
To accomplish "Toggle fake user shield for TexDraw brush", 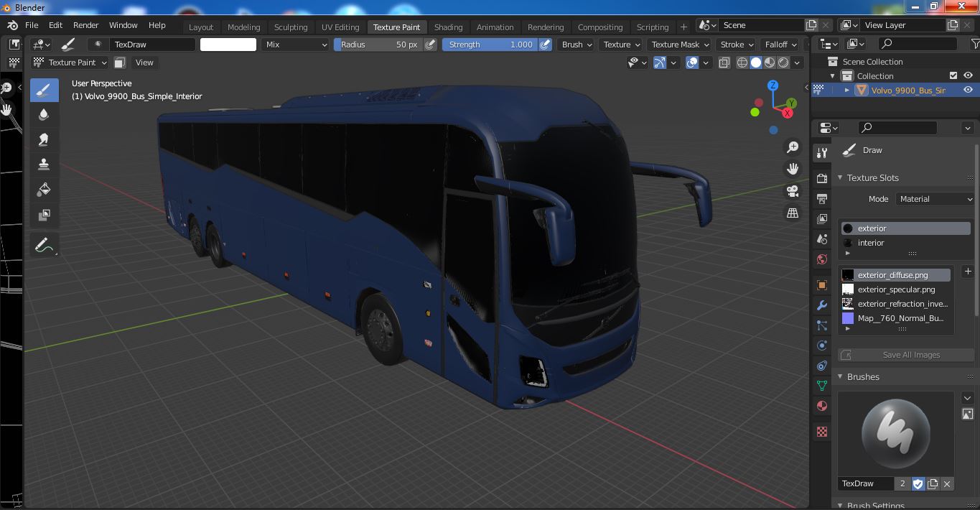I will tap(918, 483).
